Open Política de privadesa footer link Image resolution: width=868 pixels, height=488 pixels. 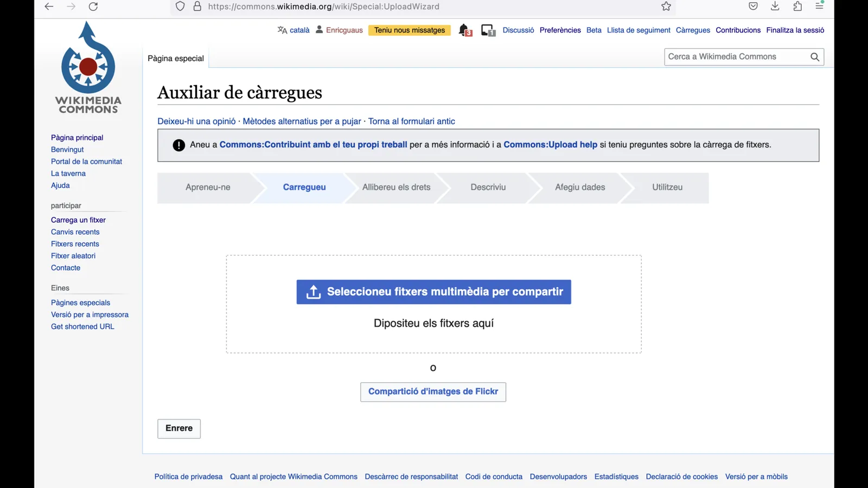(188, 477)
